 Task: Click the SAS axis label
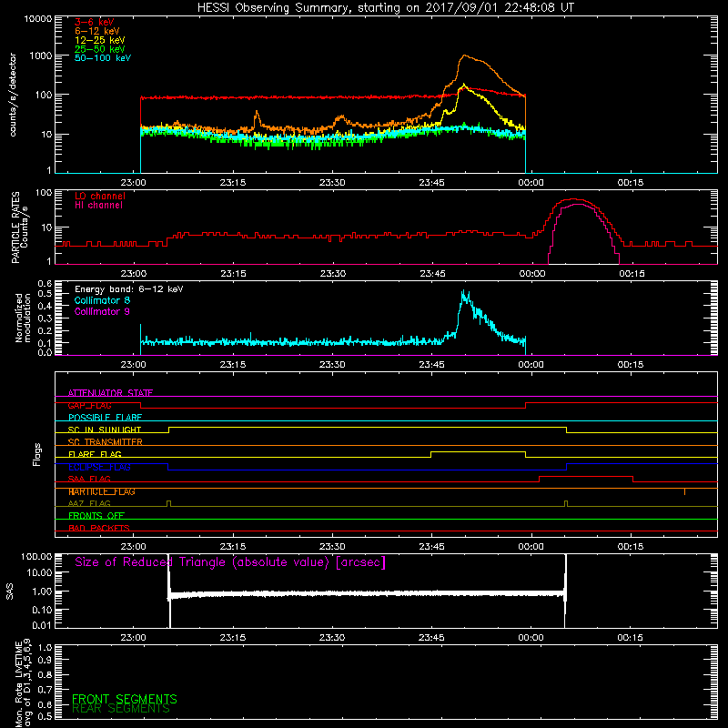point(9,591)
